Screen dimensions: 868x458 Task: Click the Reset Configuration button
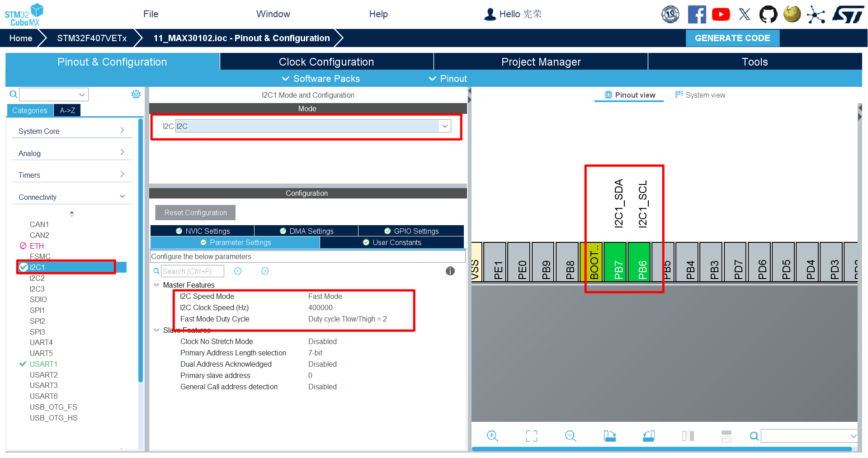195,212
